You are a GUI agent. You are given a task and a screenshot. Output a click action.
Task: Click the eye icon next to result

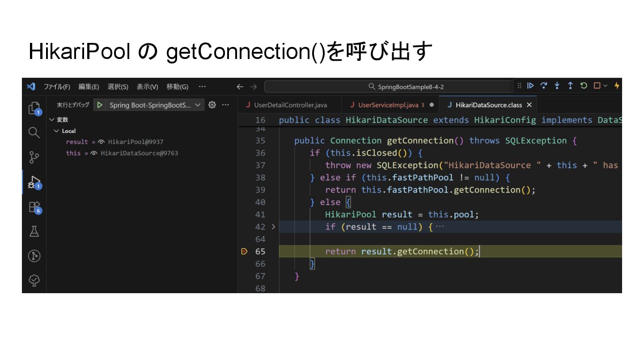tap(102, 142)
